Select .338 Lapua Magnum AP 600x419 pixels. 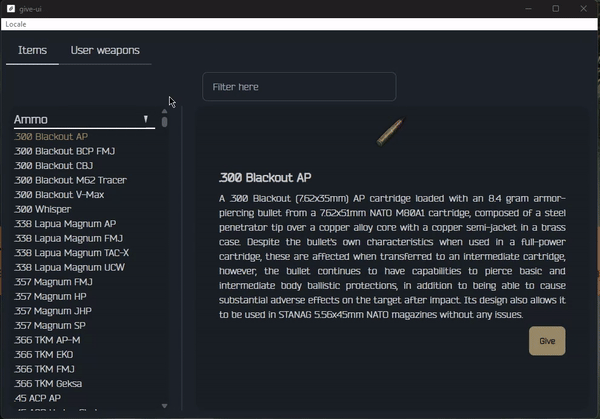tap(65, 224)
